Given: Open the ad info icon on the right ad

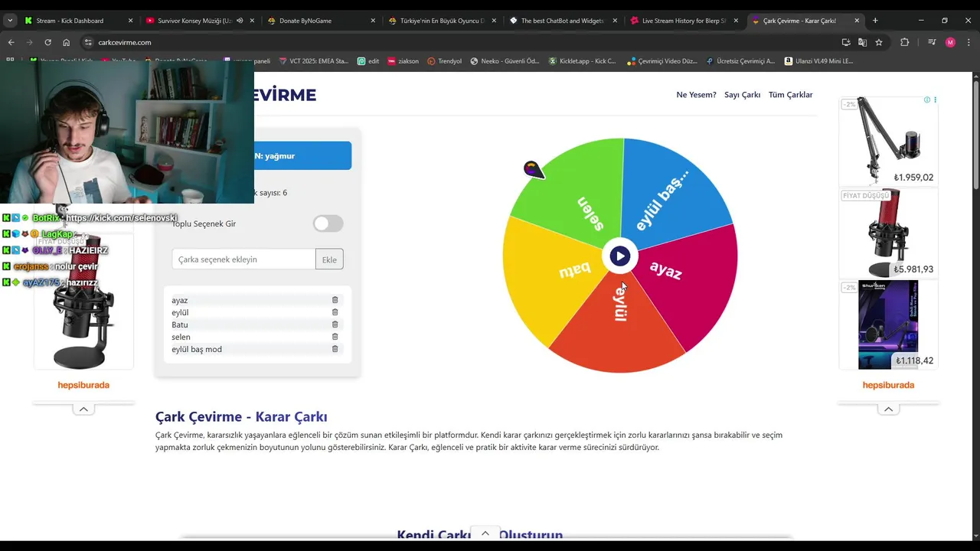Looking at the screenshot, I should pyautogui.click(x=927, y=100).
